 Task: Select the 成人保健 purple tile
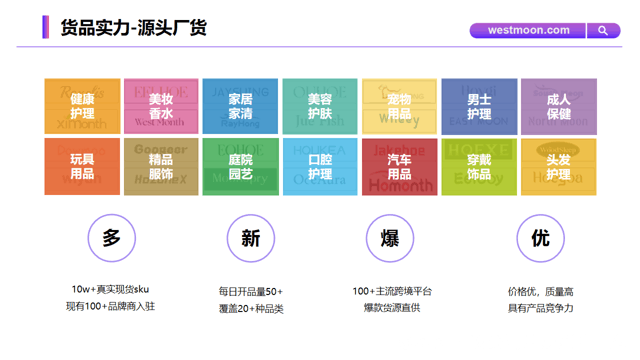[559, 106]
